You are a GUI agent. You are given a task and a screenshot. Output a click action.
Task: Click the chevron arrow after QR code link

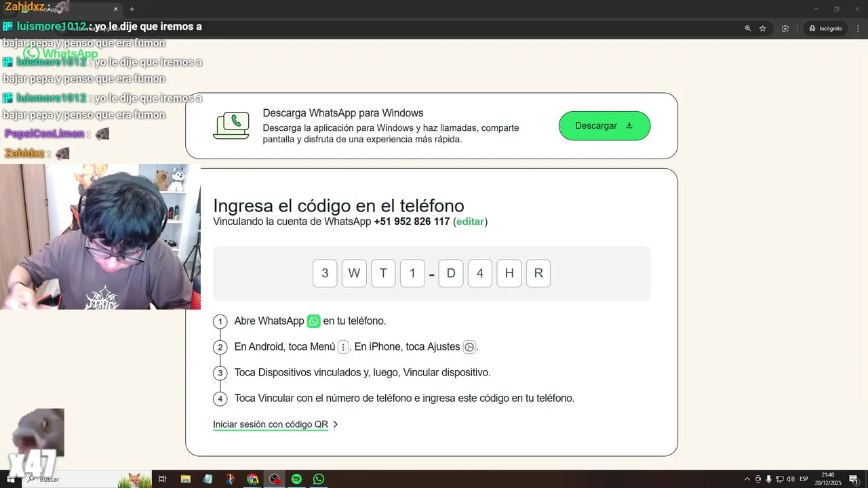(336, 424)
